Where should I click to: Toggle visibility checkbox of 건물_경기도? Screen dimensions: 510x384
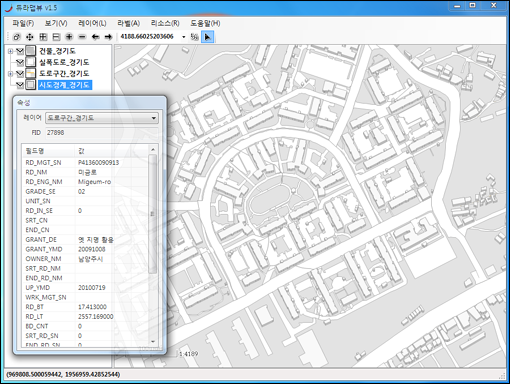[x=20, y=51]
